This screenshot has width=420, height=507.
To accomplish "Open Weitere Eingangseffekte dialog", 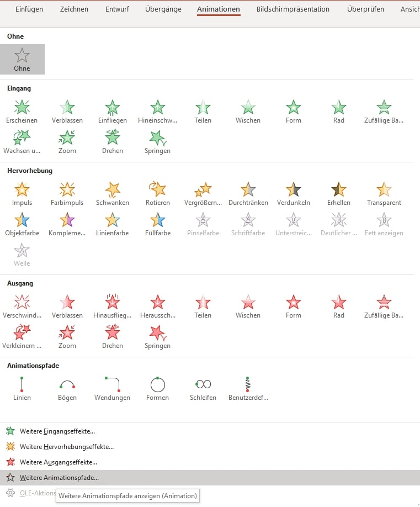I will (x=57, y=431).
